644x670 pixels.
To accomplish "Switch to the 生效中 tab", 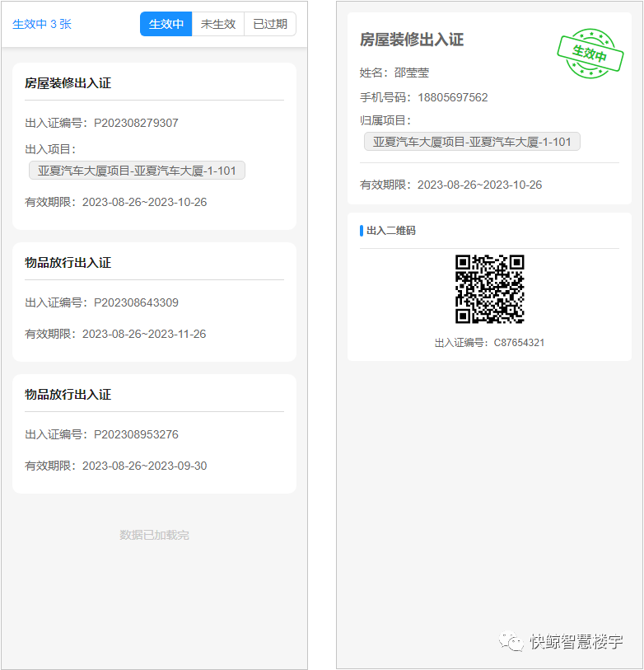I will (166, 24).
